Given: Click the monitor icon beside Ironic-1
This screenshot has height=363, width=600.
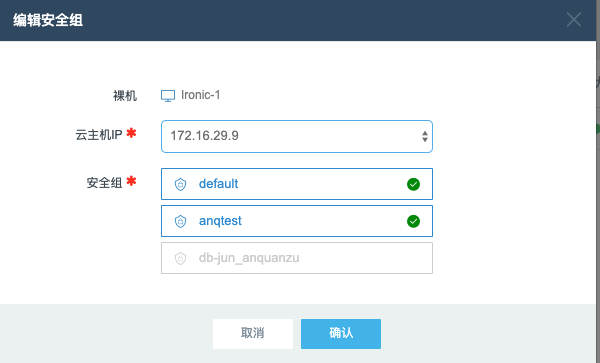Looking at the screenshot, I should pyautogui.click(x=168, y=96).
